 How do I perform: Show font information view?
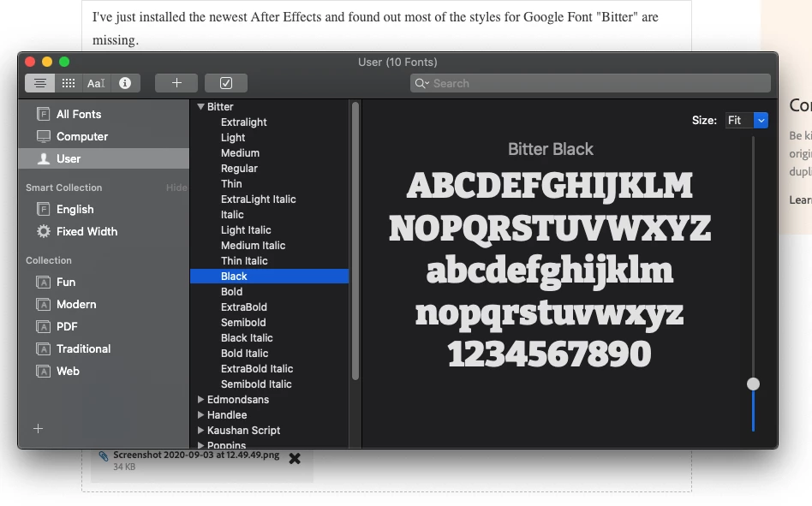click(x=125, y=83)
